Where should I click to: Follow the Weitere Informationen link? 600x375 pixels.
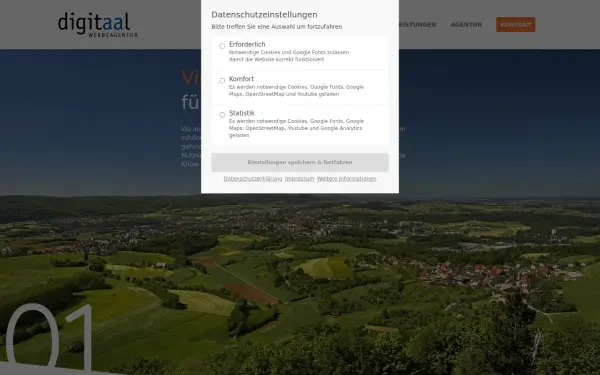tap(346, 179)
